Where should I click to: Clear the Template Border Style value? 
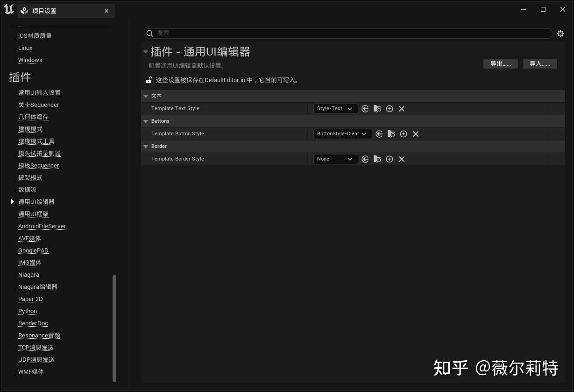point(402,159)
